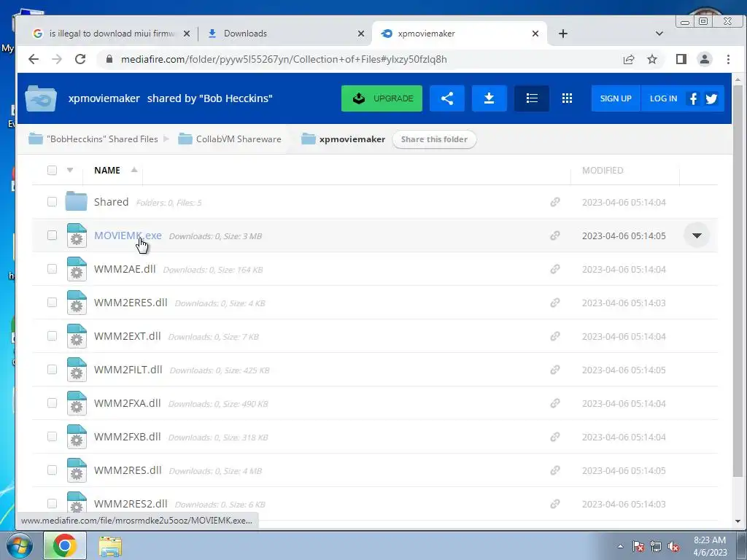The width and height of the screenshot is (747, 560).
Task: Open Chrome profile avatar
Action: 705,59
